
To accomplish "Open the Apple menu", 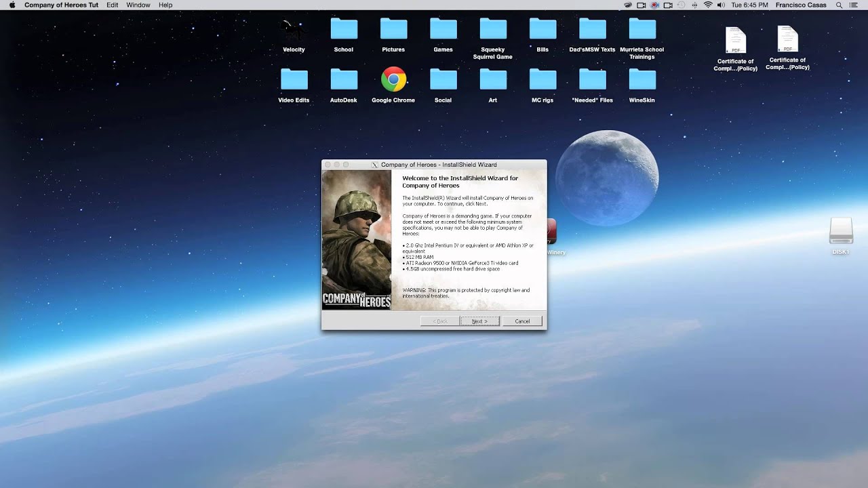I will click(12, 5).
